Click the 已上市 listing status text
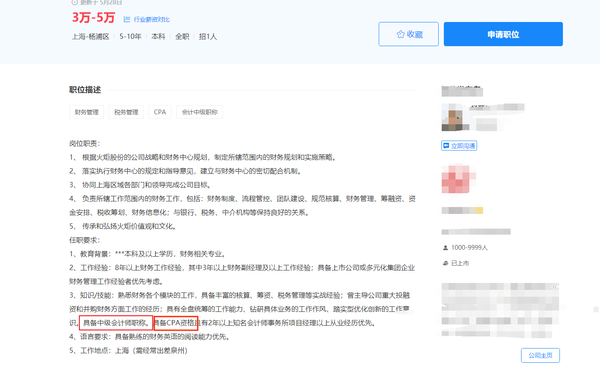Image resolution: width=600 pixels, height=368 pixels. 460,263
